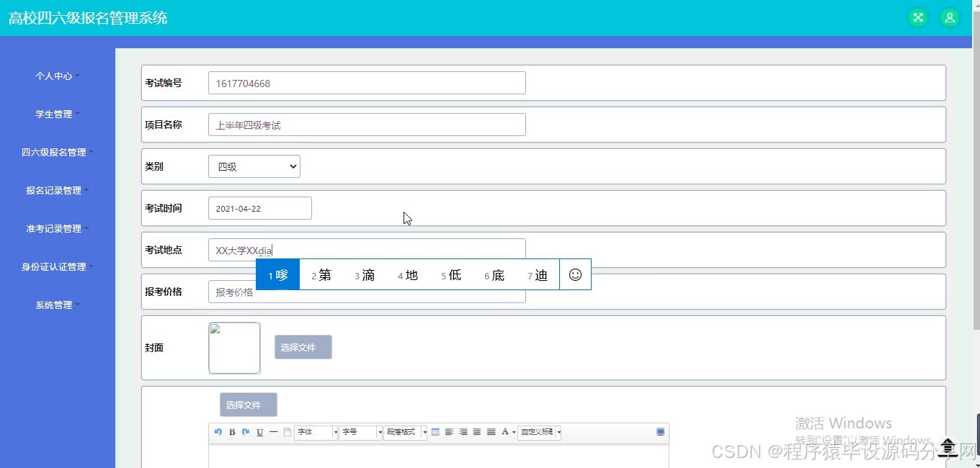Toggle underline formatting in the editor

[x=259, y=432]
